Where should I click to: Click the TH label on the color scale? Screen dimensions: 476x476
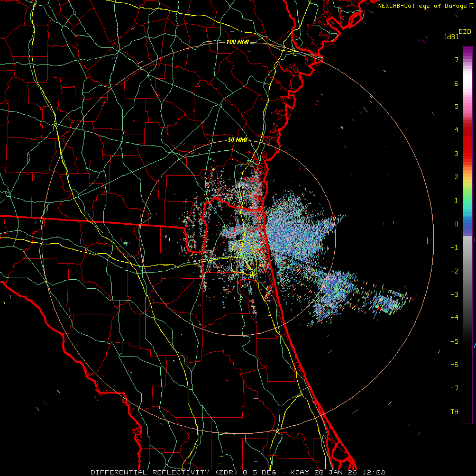[x=454, y=411]
